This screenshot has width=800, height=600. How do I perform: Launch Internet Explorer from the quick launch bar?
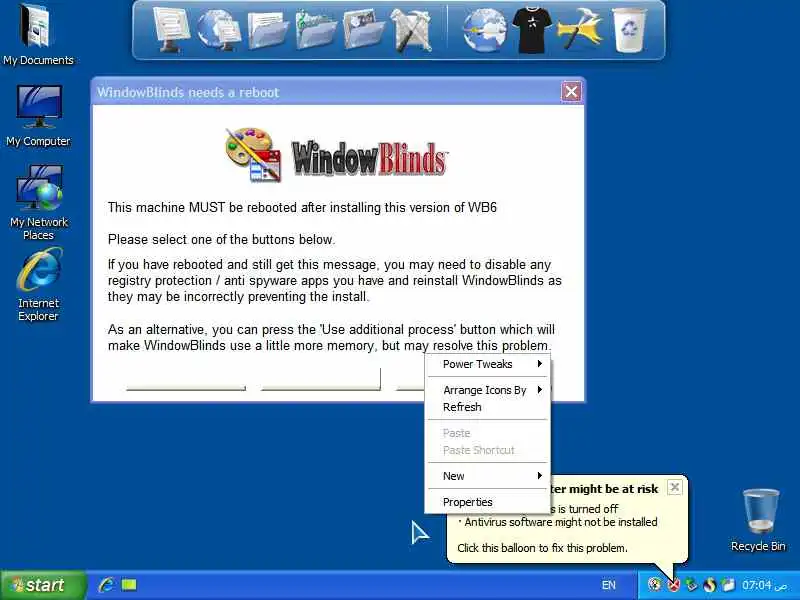coord(106,585)
